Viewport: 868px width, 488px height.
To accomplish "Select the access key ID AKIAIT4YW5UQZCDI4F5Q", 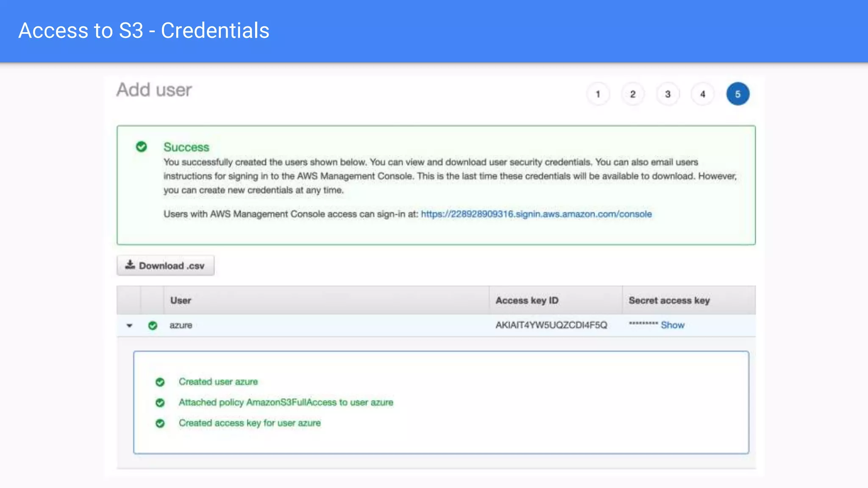I will [x=551, y=325].
